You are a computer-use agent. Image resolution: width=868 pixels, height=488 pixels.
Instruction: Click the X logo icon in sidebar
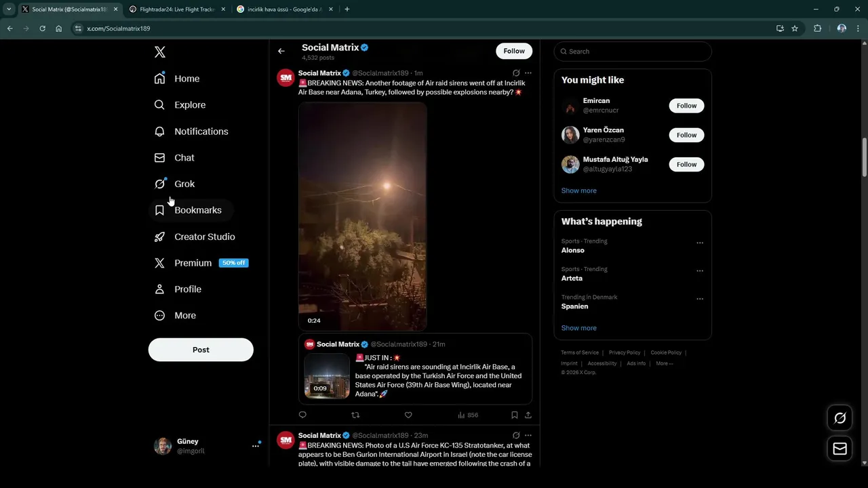160,52
